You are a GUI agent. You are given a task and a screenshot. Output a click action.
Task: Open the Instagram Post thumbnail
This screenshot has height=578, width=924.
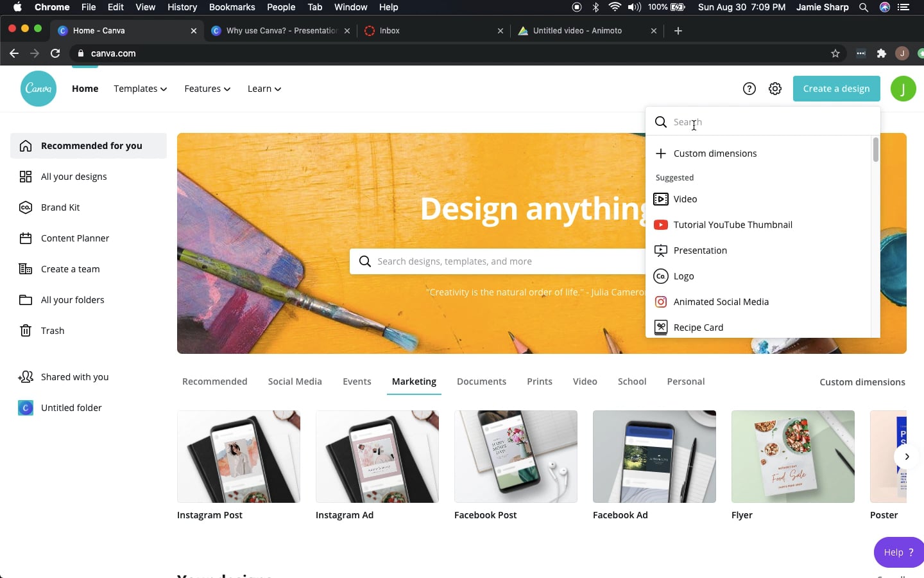point(239,457)
